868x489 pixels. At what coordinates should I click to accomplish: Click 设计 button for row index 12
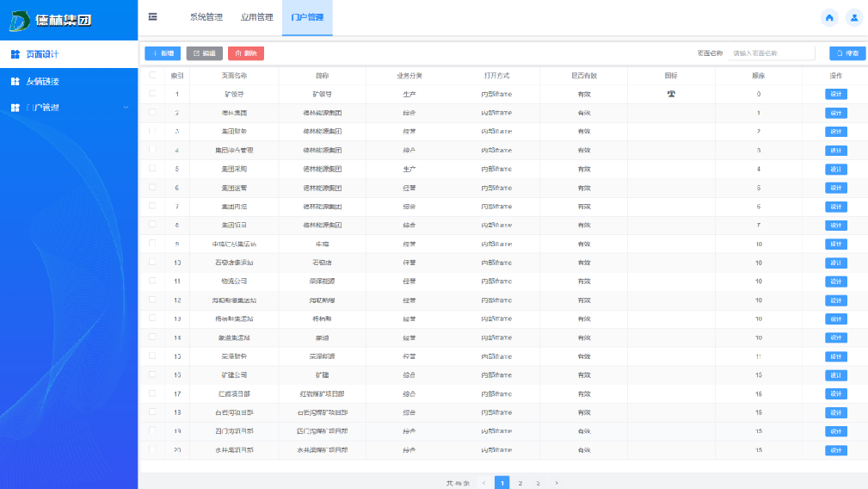[x=836, y=300]
